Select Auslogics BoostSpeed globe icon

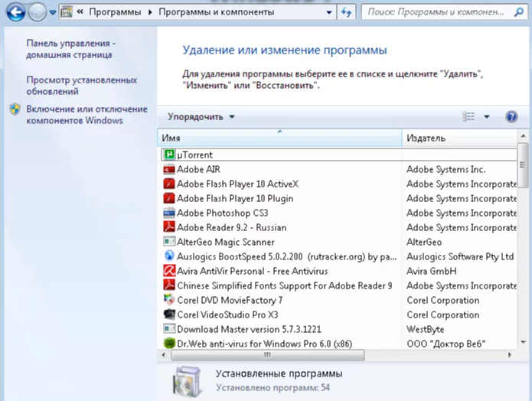coord(169,256)
